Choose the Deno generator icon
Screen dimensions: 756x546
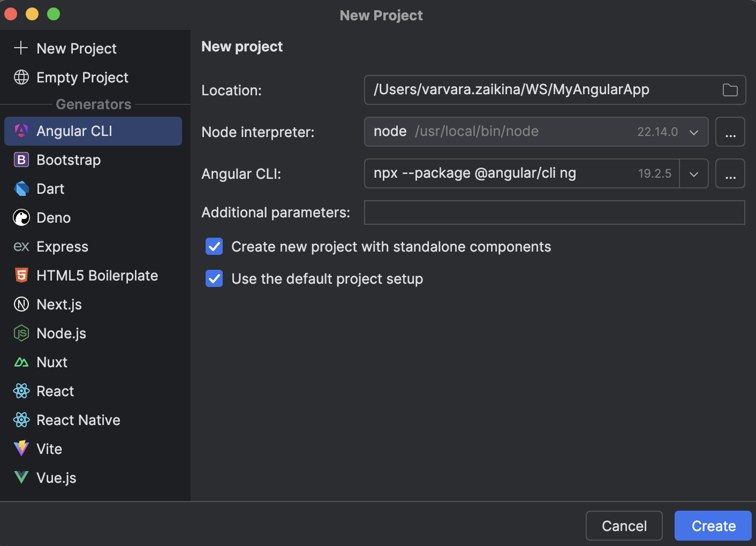[x=21, y=217]
